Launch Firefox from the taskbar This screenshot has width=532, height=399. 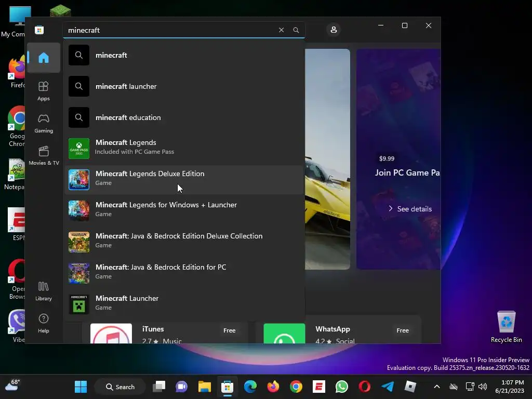click(273, 387)
